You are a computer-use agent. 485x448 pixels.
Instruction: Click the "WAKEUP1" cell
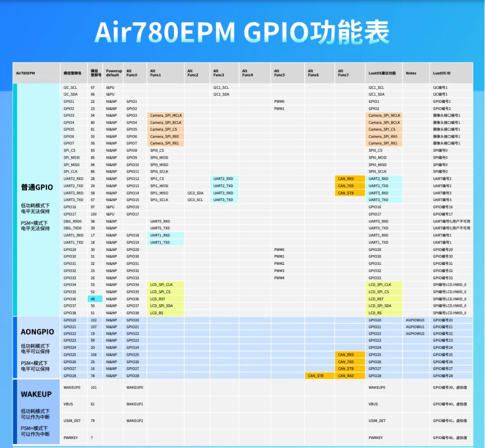(135, 404)
